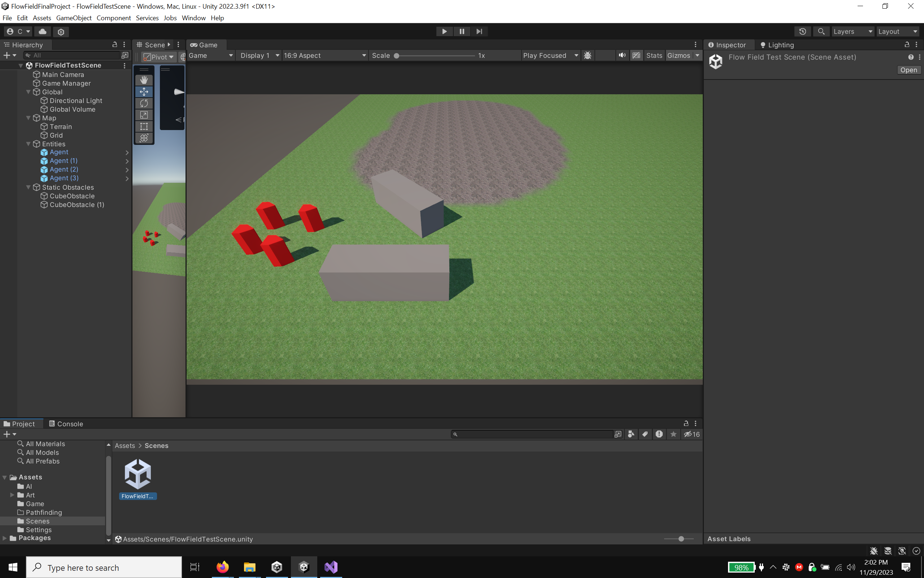The height and width of the screenshot is (578, 924).
Task: Click the Open button in Inspector
Action: [908, 70]
